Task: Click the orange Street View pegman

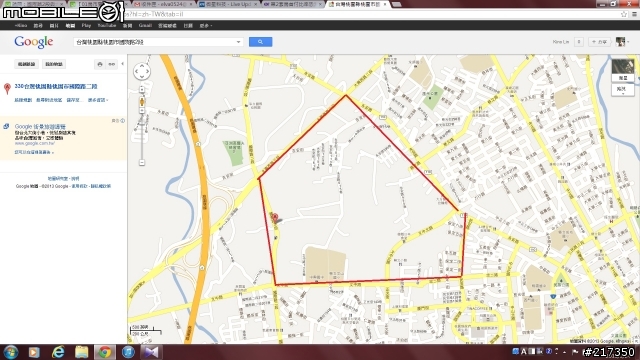Action: (x=142, y=101)
